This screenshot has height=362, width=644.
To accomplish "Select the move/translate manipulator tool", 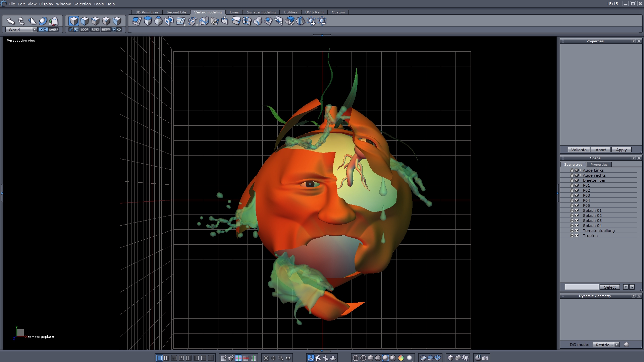I will [x=10, y=21].
